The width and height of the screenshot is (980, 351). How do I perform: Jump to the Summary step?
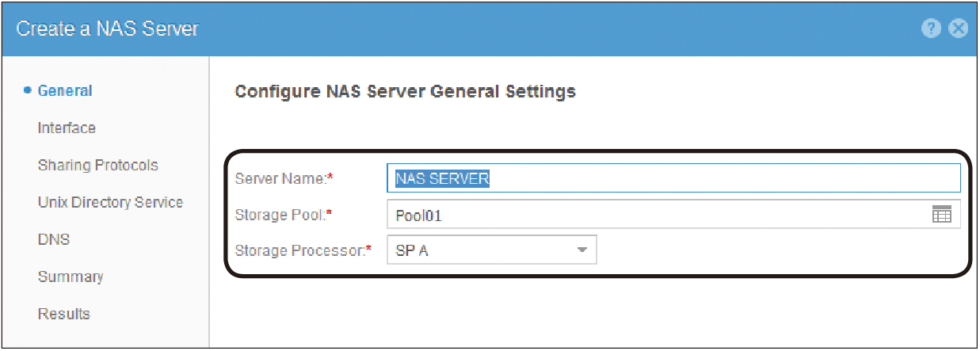click(x=71, y=277)
